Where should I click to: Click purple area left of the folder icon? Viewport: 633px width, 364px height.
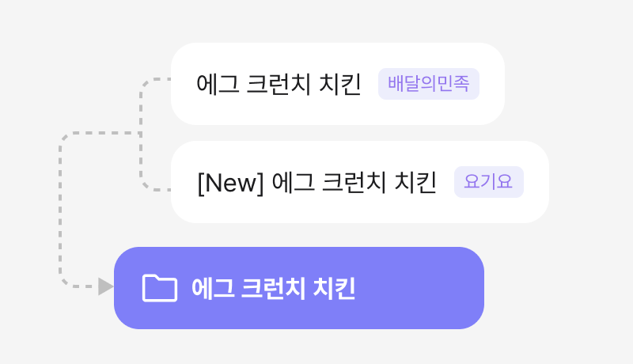(127, 288)
